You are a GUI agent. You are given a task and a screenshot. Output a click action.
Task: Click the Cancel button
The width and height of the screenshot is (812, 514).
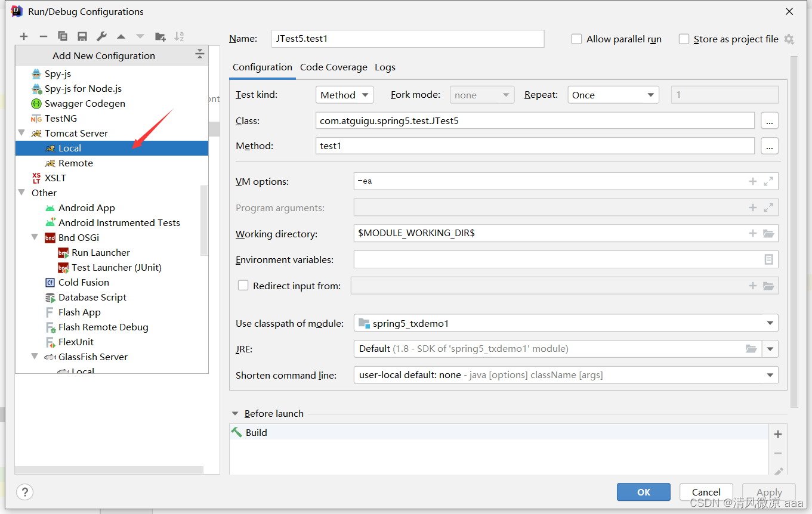pos(706,493)
